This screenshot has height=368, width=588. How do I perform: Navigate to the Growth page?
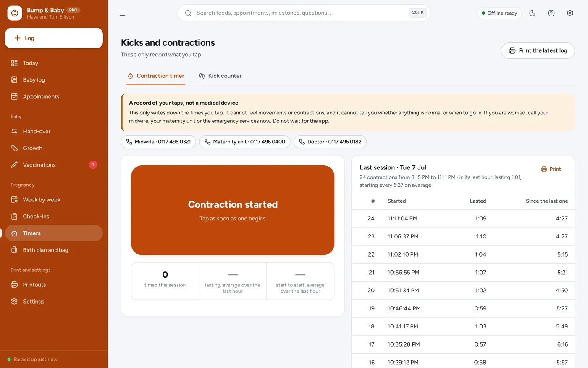[x=54, y=148]
